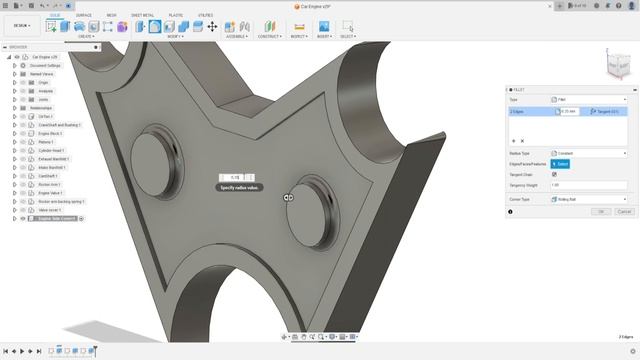The height and width of the screenshot is (360, 640).
Task: Open the Create menu
Action: 86,36
